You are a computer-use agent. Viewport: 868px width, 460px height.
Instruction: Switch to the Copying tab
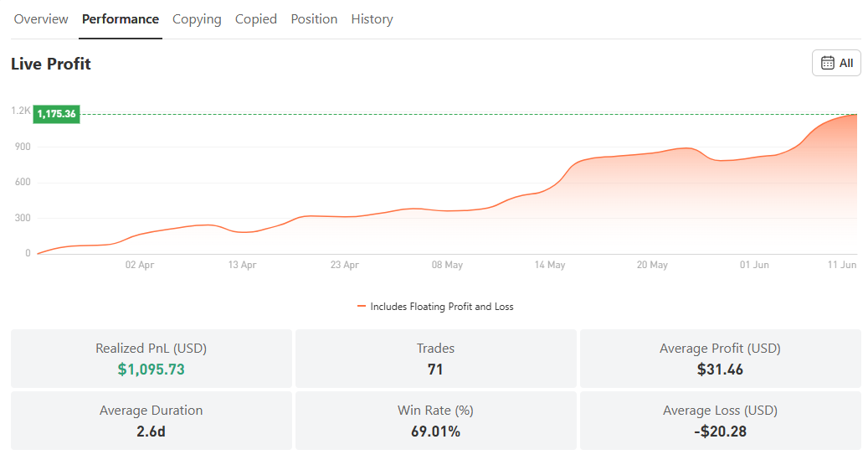click(x=197, y=19)
